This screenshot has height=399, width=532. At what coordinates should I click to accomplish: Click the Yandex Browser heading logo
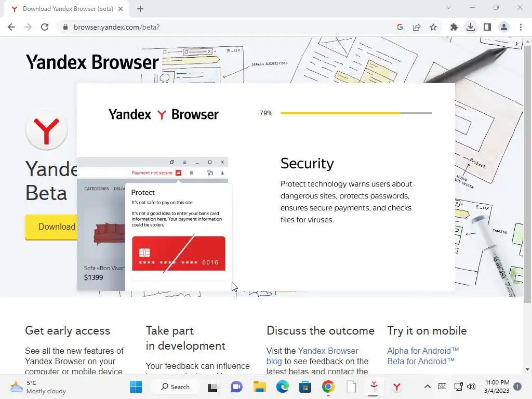pyautogui.click(x=92, y=62)
